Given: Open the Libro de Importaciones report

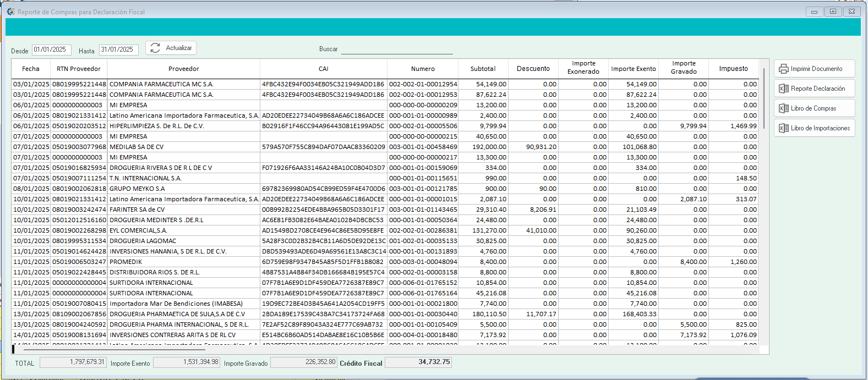Looking at the screenshot, I should coord(820,128).
